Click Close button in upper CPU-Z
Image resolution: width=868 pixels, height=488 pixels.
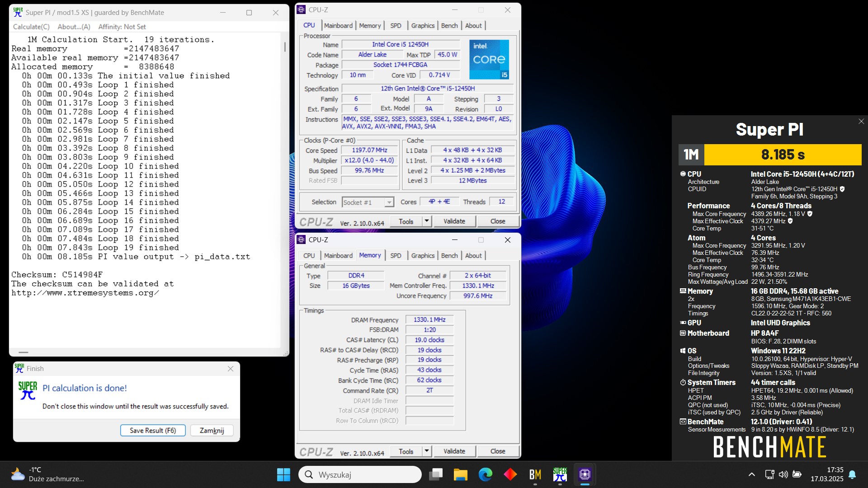(x=498, y=221)
